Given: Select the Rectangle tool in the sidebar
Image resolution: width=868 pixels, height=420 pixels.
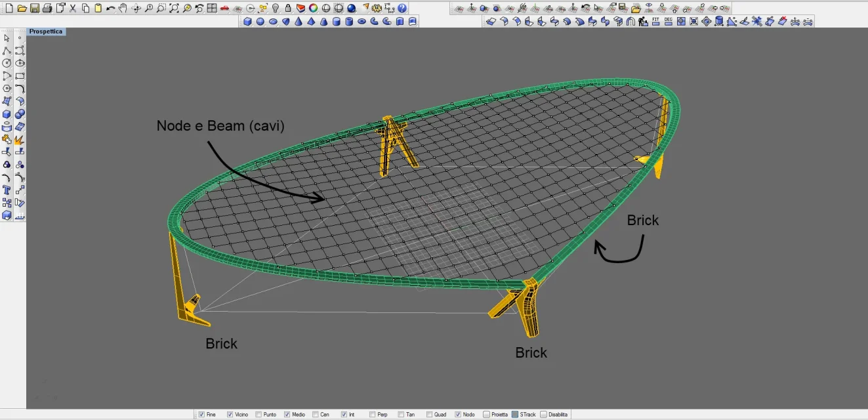Looking at the screenshot, I should 20,76.
